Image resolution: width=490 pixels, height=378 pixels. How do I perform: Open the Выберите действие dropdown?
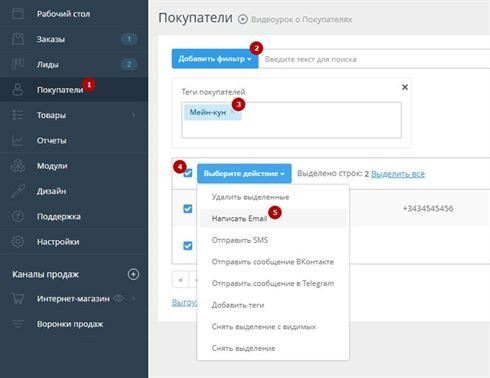pyautogui.click(x=244, y=173)
